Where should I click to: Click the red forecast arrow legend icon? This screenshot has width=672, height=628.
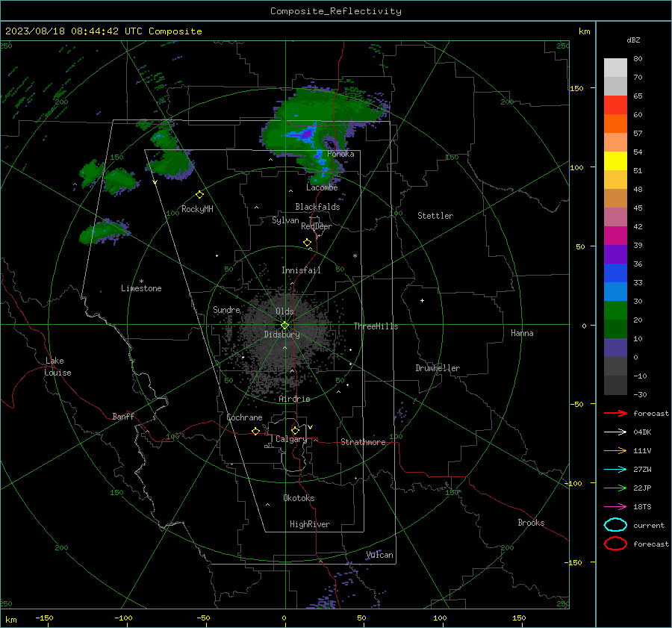coord(615,413)
